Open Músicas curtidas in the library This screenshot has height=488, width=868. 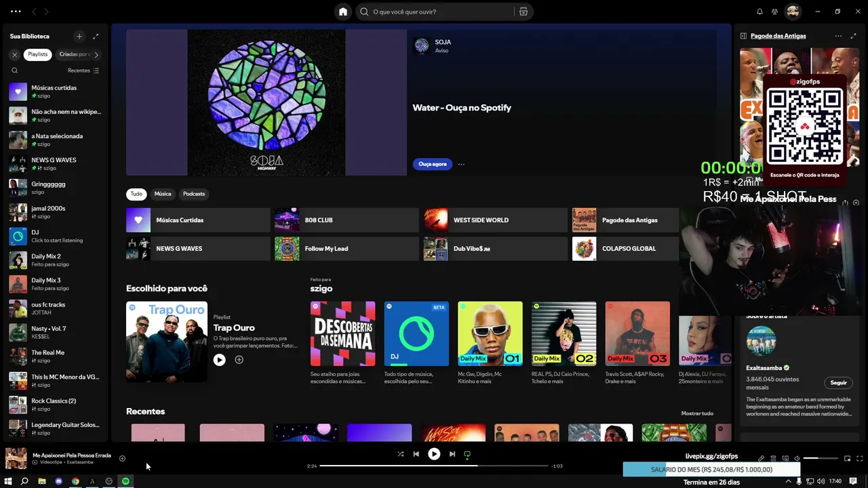tap(56, 91)
